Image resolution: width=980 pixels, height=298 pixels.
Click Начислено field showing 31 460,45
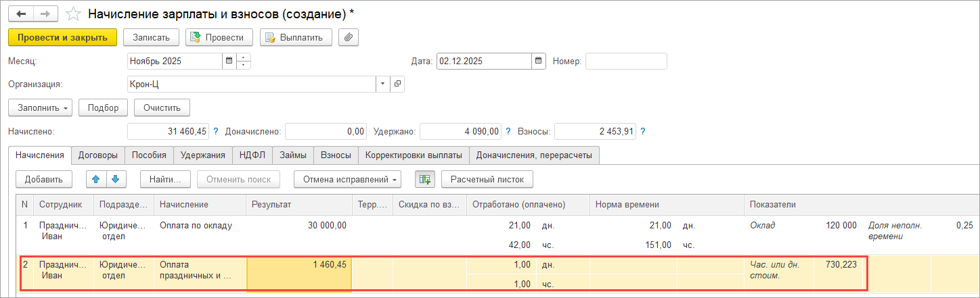(168, 131)
